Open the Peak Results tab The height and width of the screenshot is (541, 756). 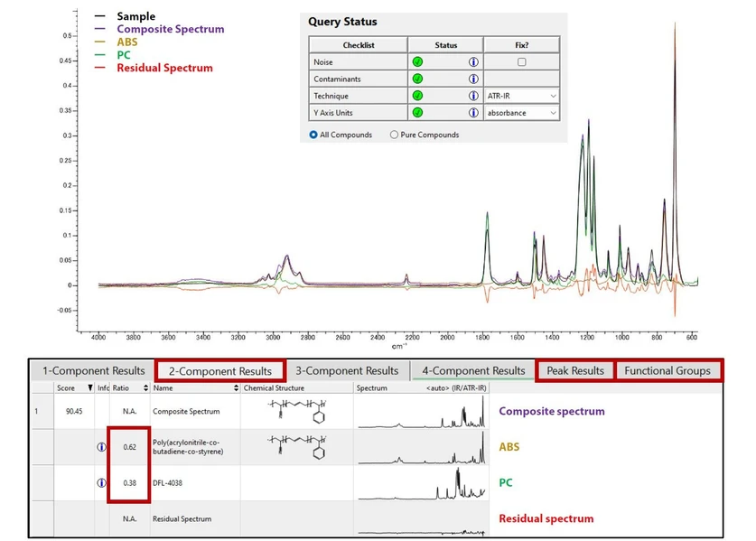click(x=575, y=370)
